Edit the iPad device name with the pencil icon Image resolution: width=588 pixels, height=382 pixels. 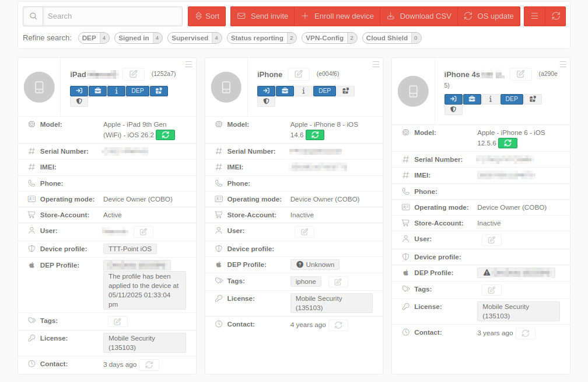134,74
